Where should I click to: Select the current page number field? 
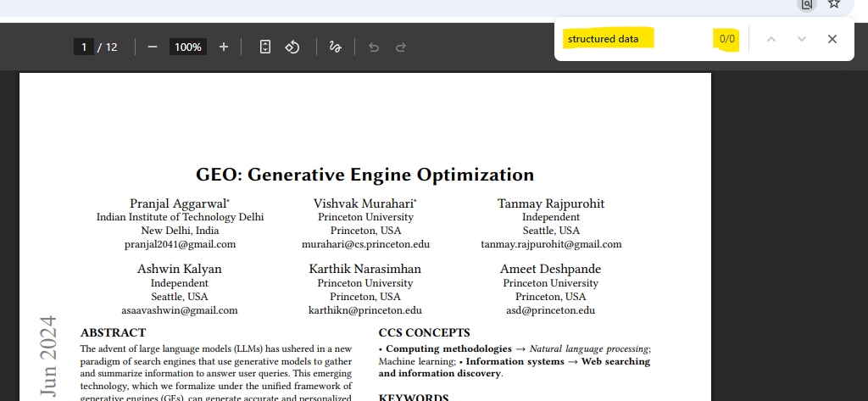83,47
